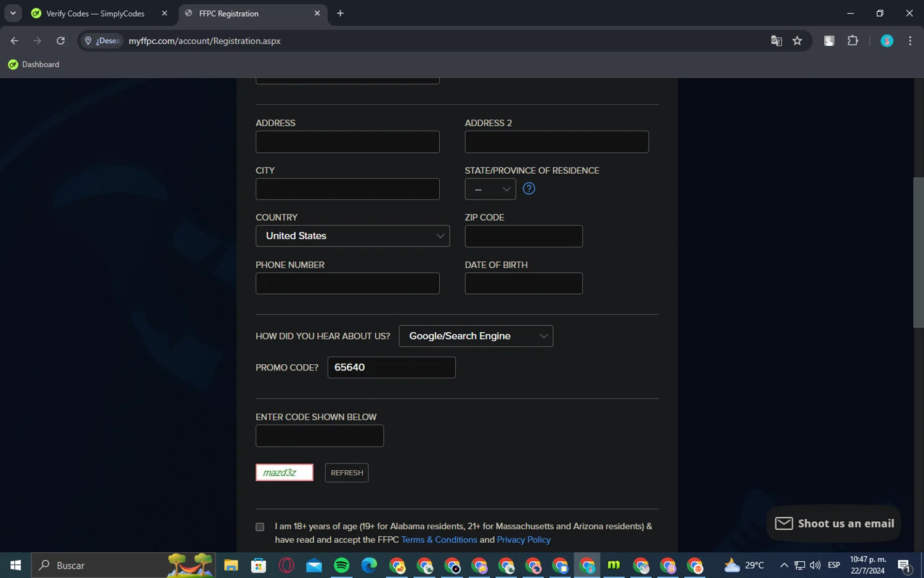The image size is (924, 578).
Task: Open the Privacy Policy link
Action: (x=524, y=540)
